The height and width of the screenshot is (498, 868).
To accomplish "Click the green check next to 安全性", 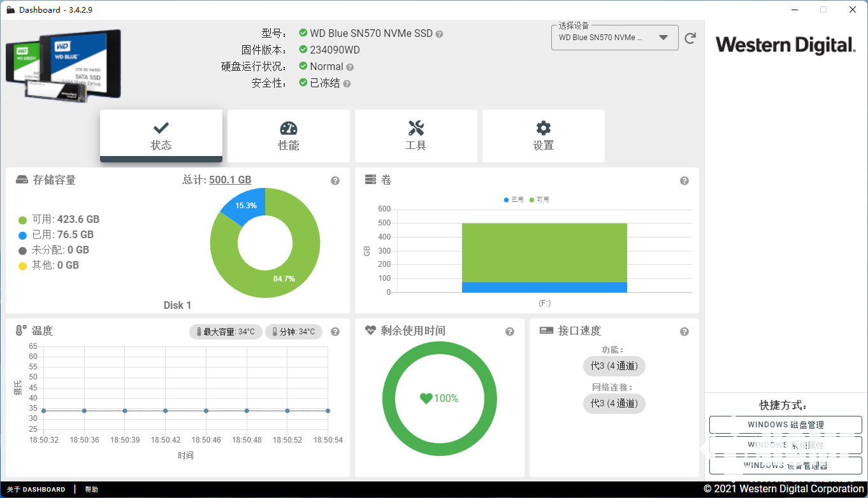I will point(303,83).
